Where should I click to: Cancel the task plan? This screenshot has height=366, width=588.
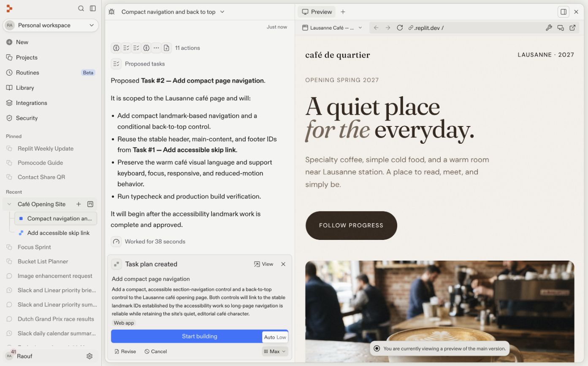[156, 351]
